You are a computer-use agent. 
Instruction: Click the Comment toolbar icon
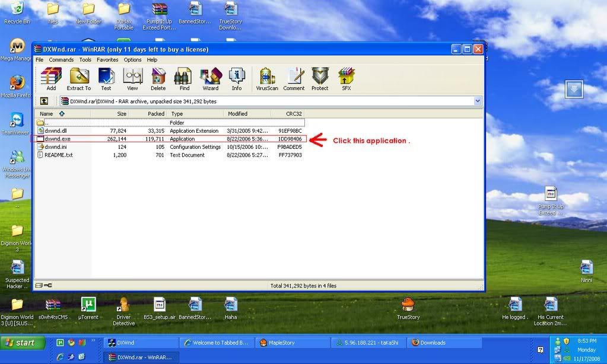click(294, 79)
